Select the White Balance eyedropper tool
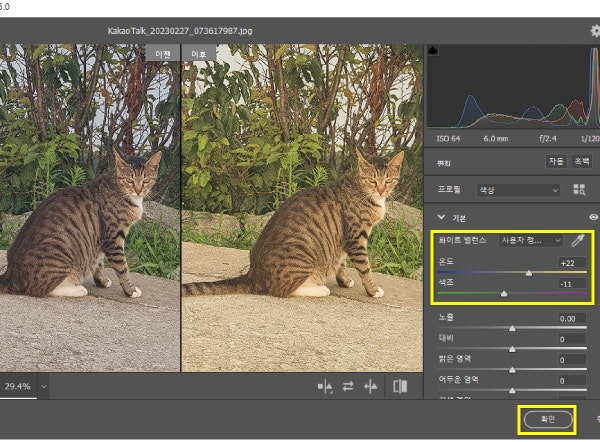This screenshot has width=600, height=442. coord(578,240)
